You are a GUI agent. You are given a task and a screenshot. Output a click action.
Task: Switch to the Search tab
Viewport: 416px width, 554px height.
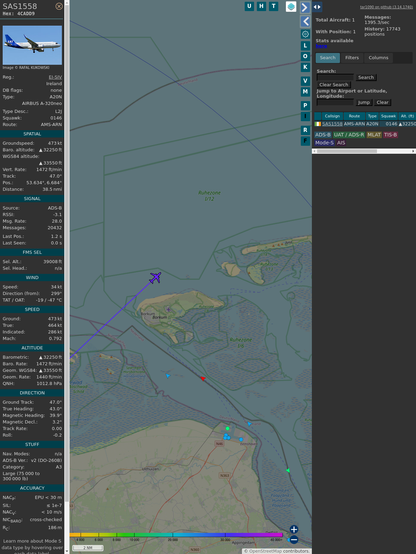(x=328, y=58)
